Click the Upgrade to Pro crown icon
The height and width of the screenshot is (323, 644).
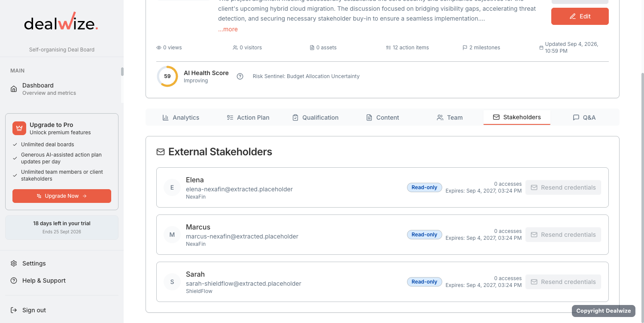click(x=19, y=128)
